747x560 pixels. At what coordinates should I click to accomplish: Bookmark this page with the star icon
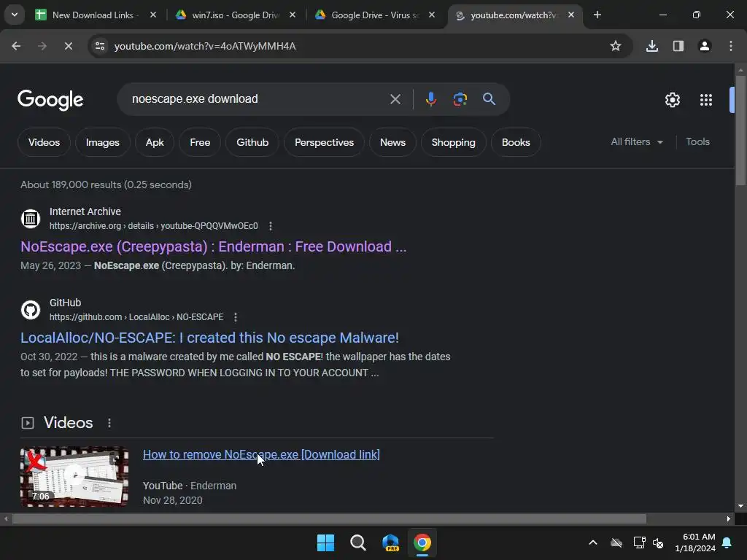616,46
